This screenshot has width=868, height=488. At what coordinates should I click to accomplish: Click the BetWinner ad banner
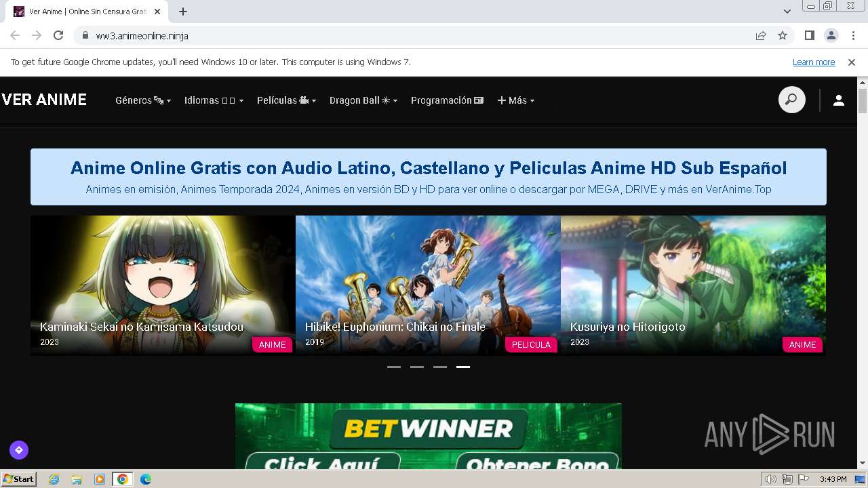point(428,436)
